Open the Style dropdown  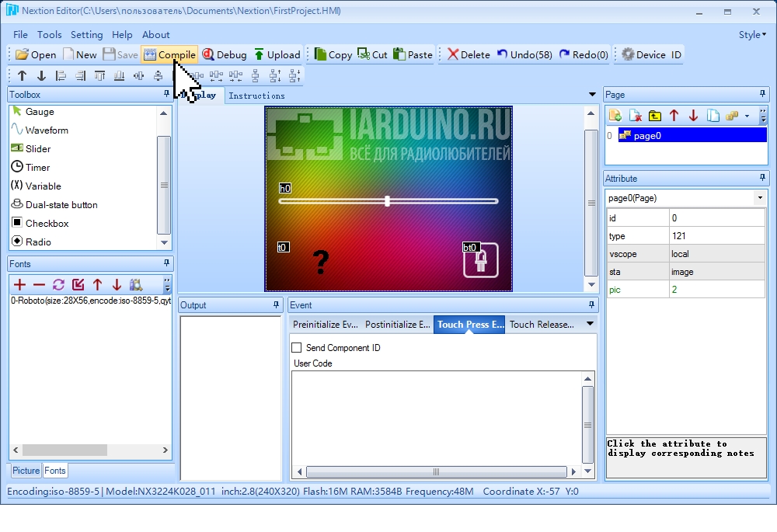click(x=752, y=35)
